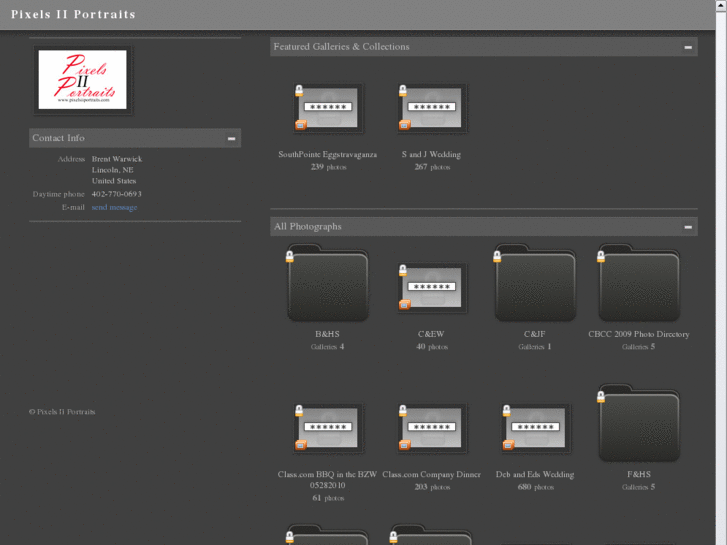The image size is (727, 545).
Task: Open the S and J Wedding gallery thumbnail
Action: click(432, 108)
